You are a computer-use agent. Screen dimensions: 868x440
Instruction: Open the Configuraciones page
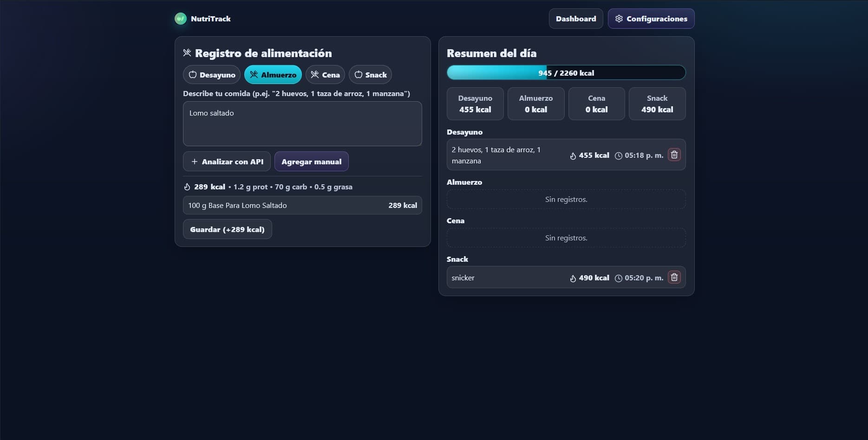pos(651,19)
